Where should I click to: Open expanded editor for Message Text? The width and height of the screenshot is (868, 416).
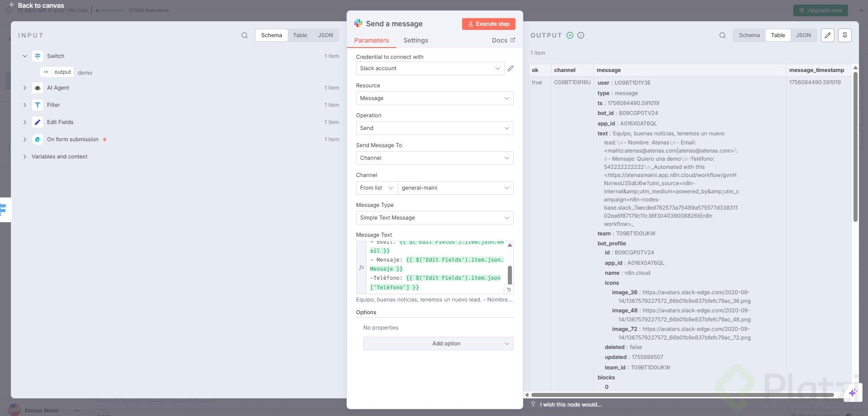(x=509, y=289)
